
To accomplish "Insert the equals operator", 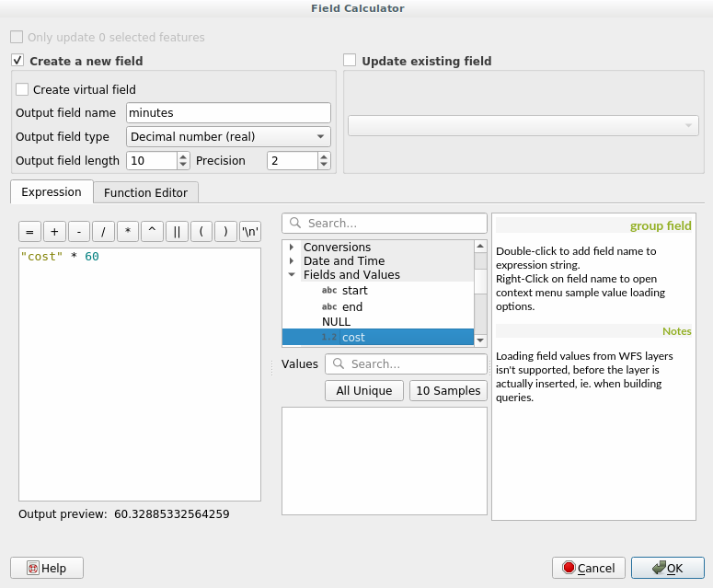I will [x=29, y=232].
